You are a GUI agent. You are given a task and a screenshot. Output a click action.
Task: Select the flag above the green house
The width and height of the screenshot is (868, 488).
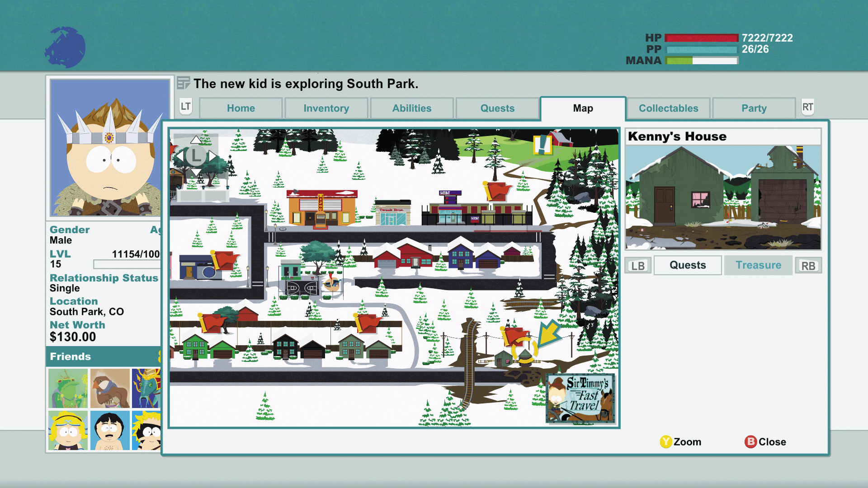click(x=212, y=323)
